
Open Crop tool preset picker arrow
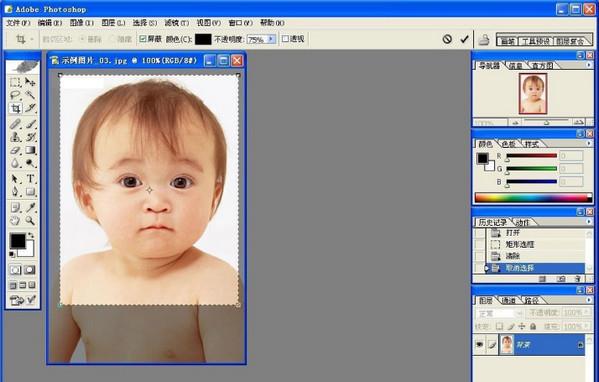[32, 39]
